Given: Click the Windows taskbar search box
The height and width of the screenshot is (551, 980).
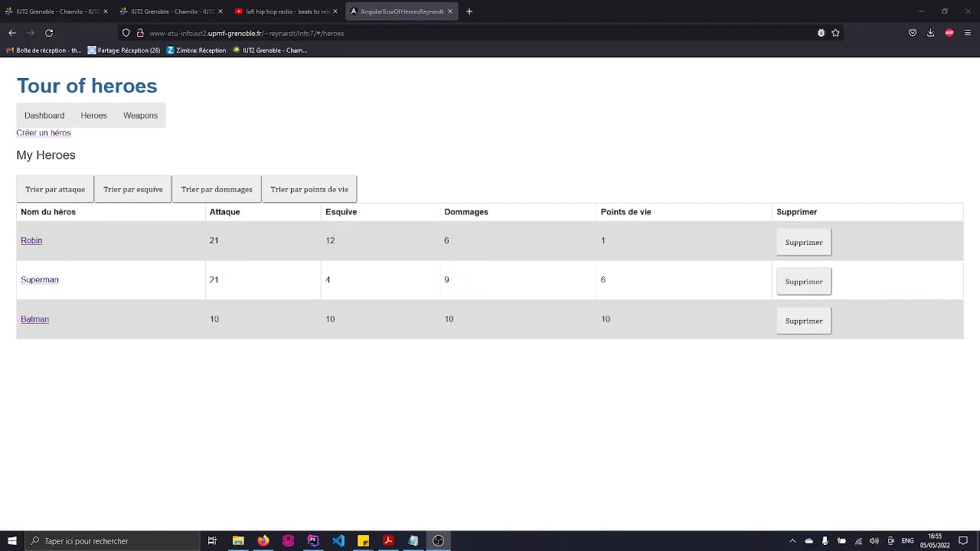Looking at the screenshot, I should [112, 541].
